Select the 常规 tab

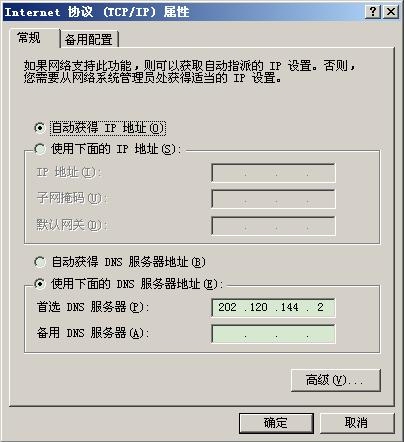[x=30, y=38]
